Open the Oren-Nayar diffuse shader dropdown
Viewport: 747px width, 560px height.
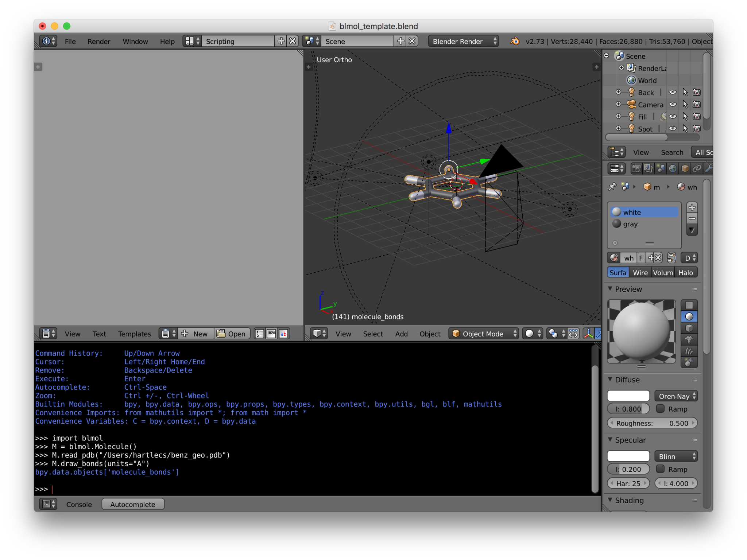(676, 396)
